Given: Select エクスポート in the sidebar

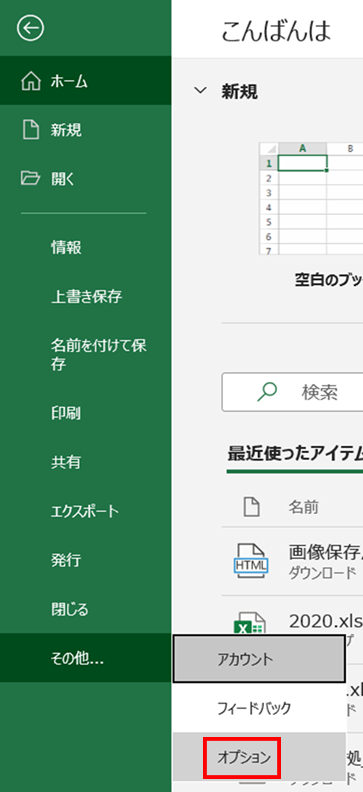Looking at the screenshot, I should (x=85, y=511).
